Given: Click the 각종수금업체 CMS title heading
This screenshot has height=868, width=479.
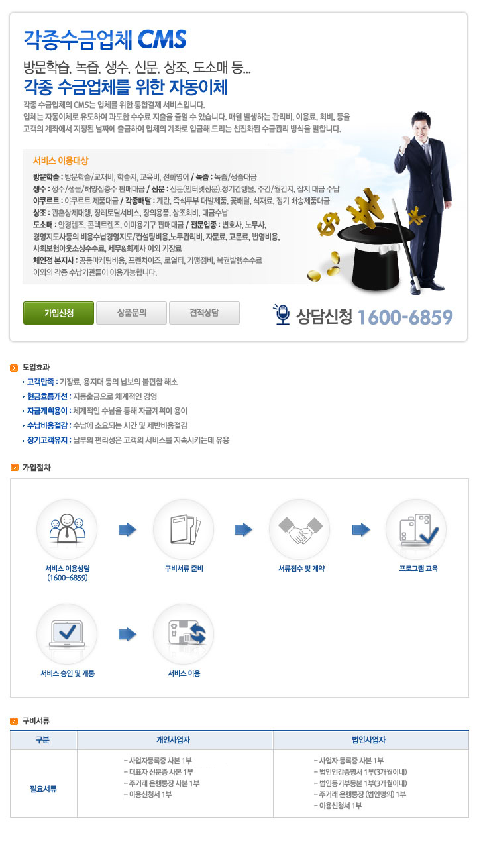Looking at the screenshot, I should (x=105, y=40).
